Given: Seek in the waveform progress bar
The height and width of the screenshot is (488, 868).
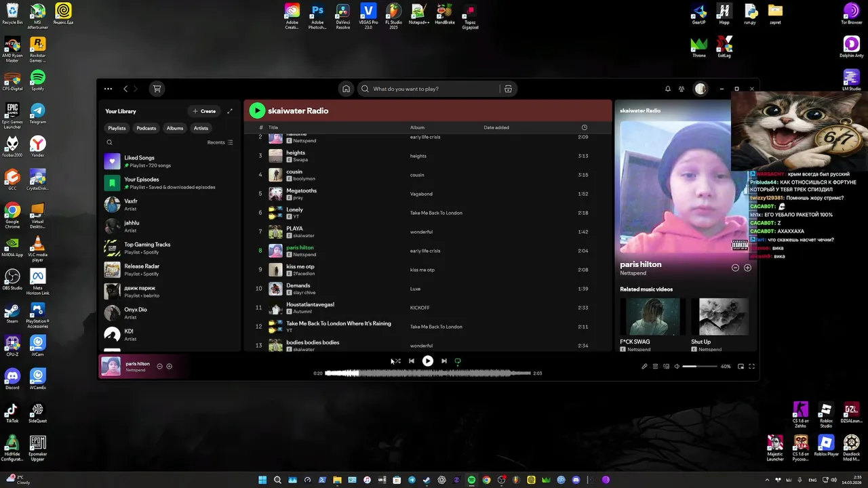Looking at the screenshot, I should pos(428,373).
